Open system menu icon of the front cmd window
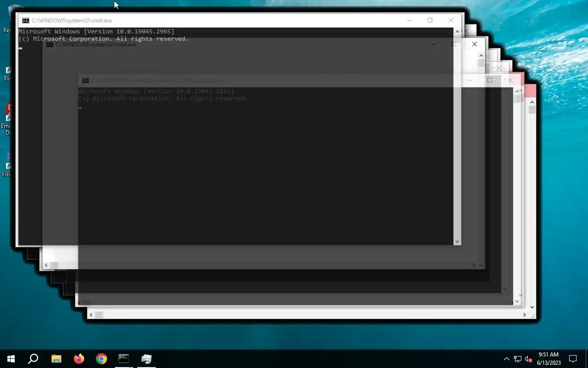This screenshot has height=368, width=588. click(26, 21)
